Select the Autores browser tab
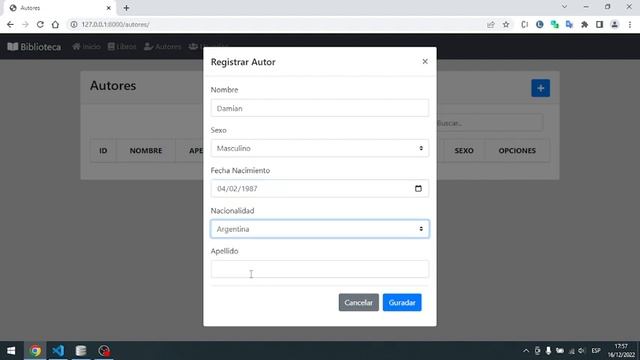Screen dimensions: 640x360 57,8
